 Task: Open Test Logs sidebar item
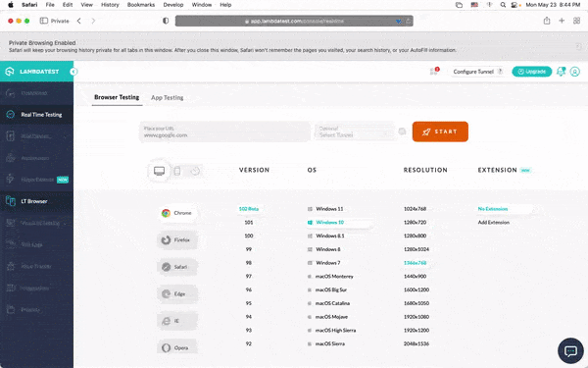[36, 244]
